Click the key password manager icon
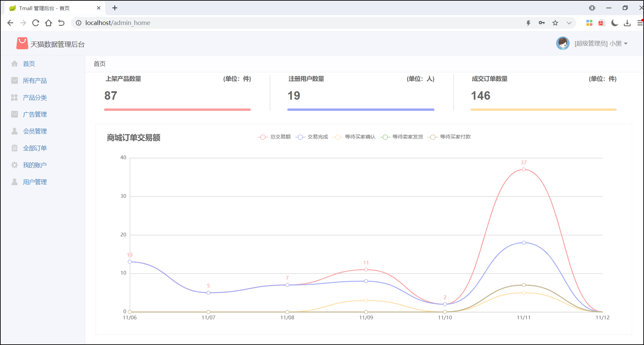Viewport: 644px width, 345px height. (x=542, y=23)
